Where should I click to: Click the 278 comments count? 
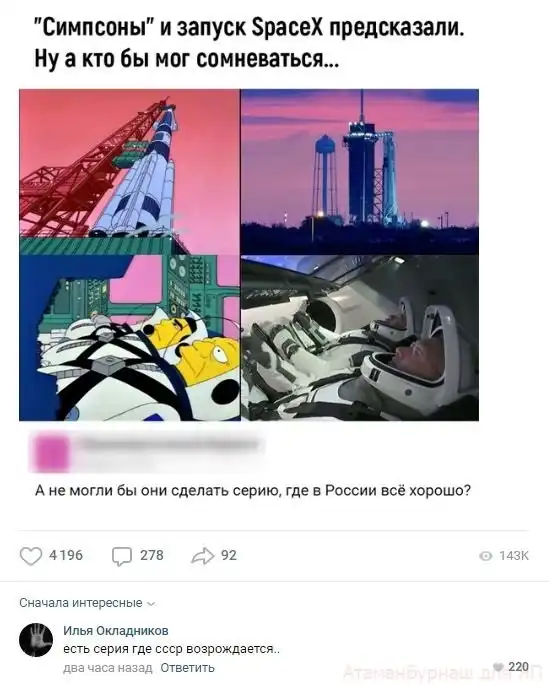coord(152,555)
